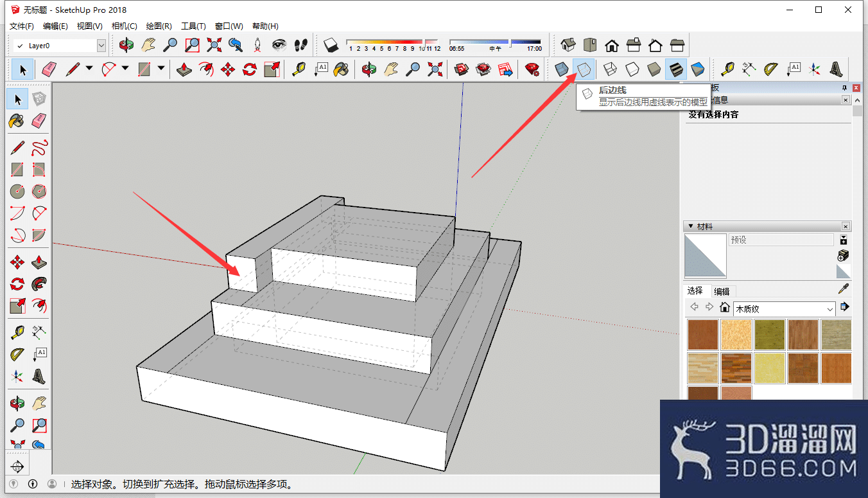Click the geolocation icon in status bar
This screenshot has width=868, height=498.
[13, 484]
